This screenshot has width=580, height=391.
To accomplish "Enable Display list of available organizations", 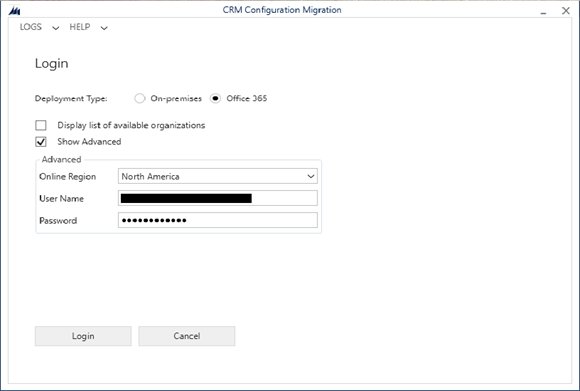I will click(x=41, y=125).
